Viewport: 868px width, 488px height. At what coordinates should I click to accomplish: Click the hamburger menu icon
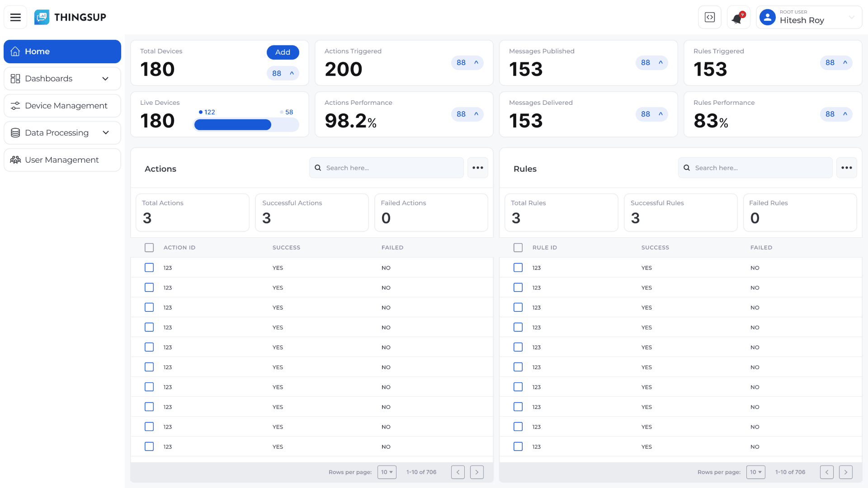click(x=15, y=17)
